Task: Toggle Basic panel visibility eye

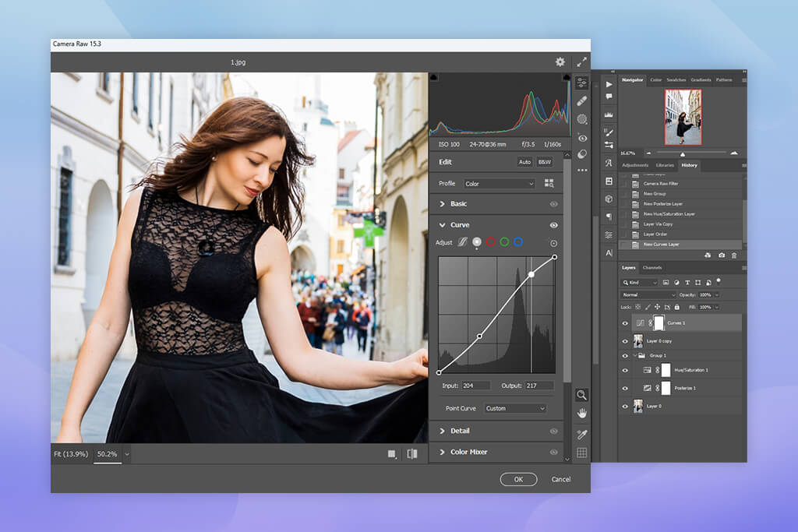Action: point(554,204)
